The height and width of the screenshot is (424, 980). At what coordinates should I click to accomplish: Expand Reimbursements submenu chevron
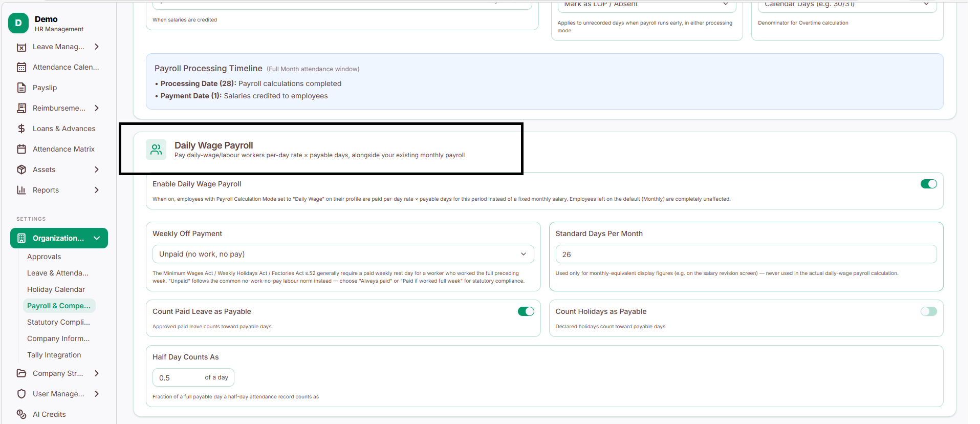click(x=97, y=108)
